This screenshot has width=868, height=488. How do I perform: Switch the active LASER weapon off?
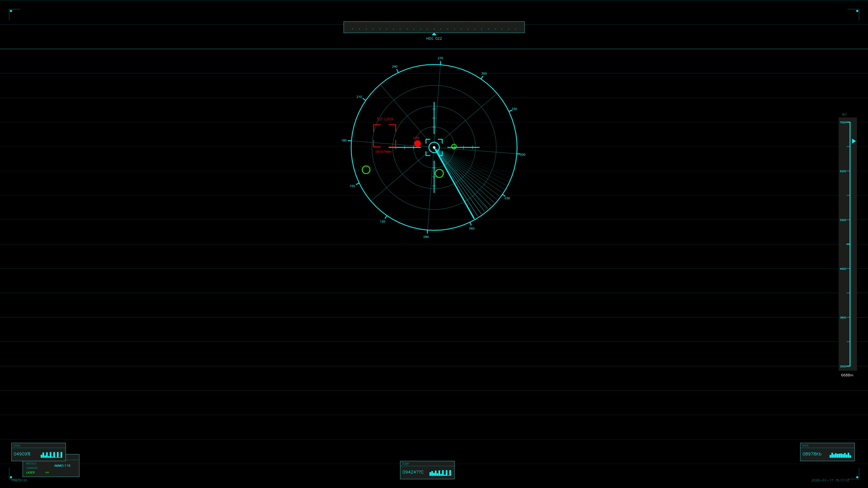pyautogui.click(x=30, y=472)
